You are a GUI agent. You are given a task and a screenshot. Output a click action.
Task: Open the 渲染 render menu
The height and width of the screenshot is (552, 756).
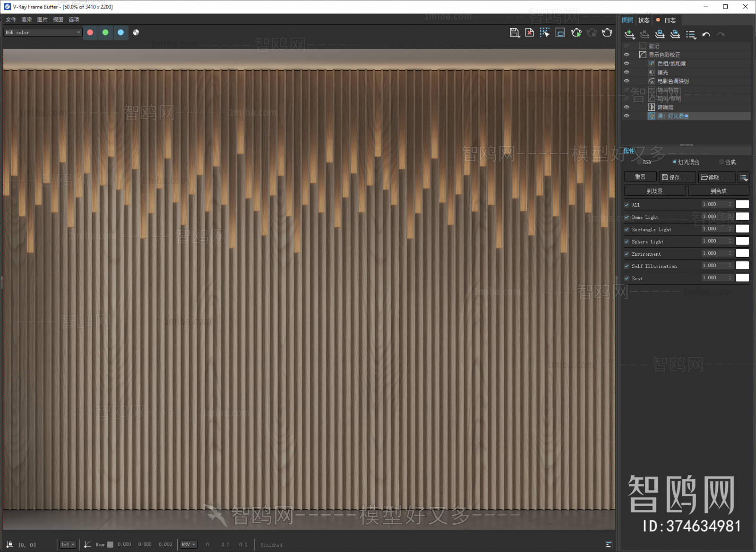click(x=26, y=19)
